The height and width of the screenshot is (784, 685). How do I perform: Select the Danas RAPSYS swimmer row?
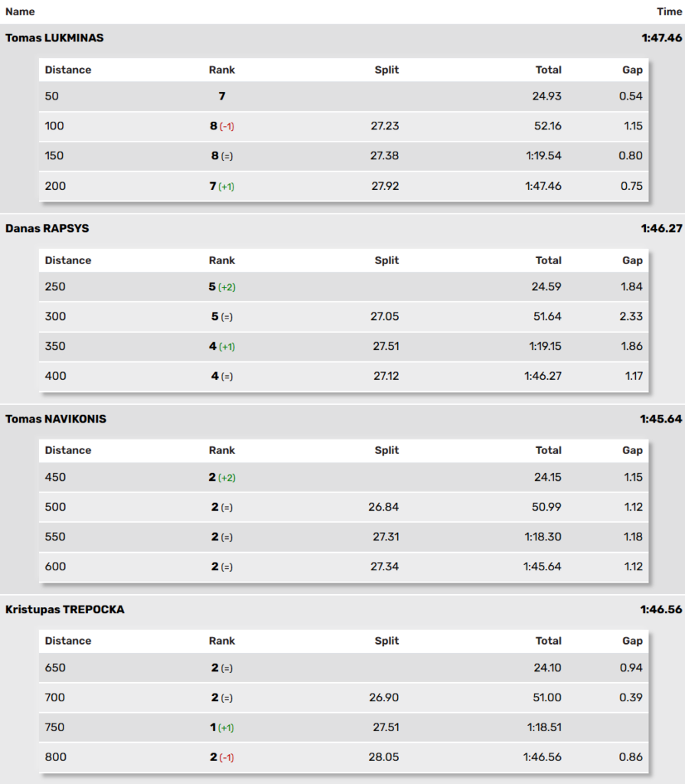(x=343, y=228)
